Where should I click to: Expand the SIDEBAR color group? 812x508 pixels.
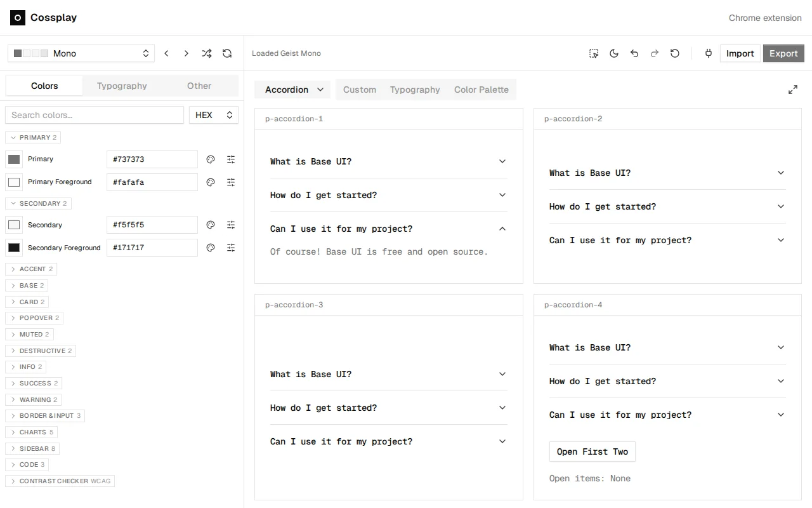click(x=32, y=448)
